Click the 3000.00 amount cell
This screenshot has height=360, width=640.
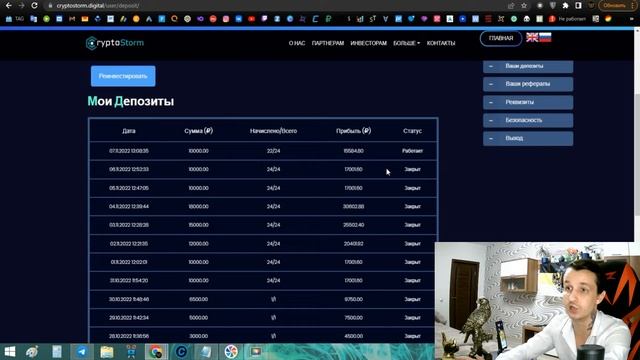pos(198,336)
